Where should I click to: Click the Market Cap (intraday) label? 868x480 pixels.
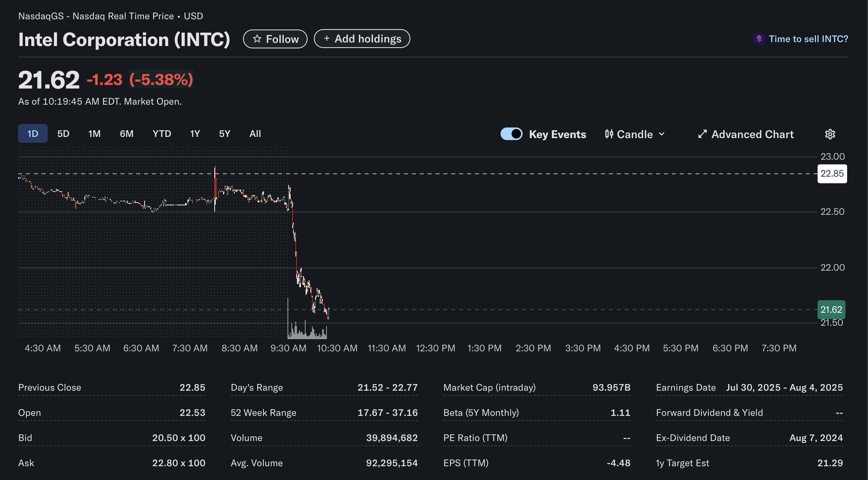(x=490, y=388)
